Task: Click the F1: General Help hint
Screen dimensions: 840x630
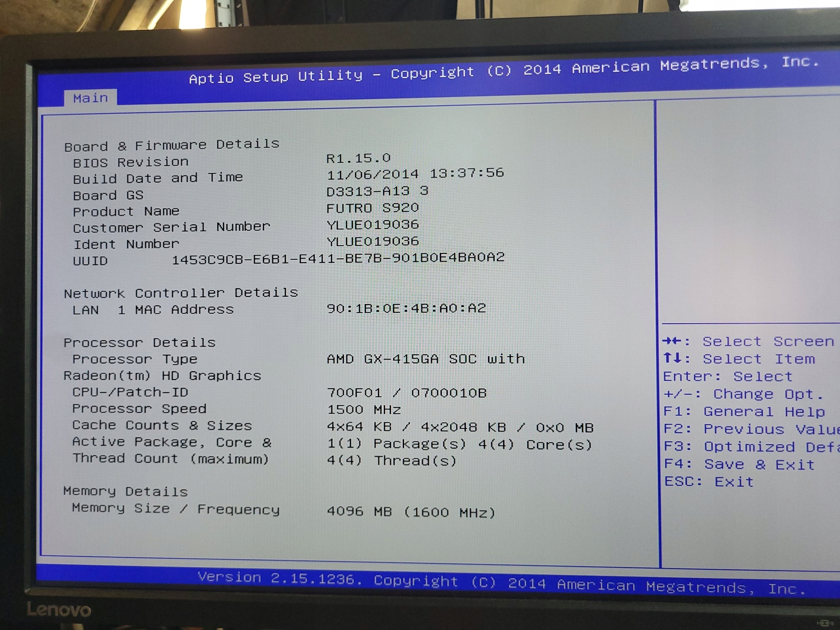Action: [743, 412]
